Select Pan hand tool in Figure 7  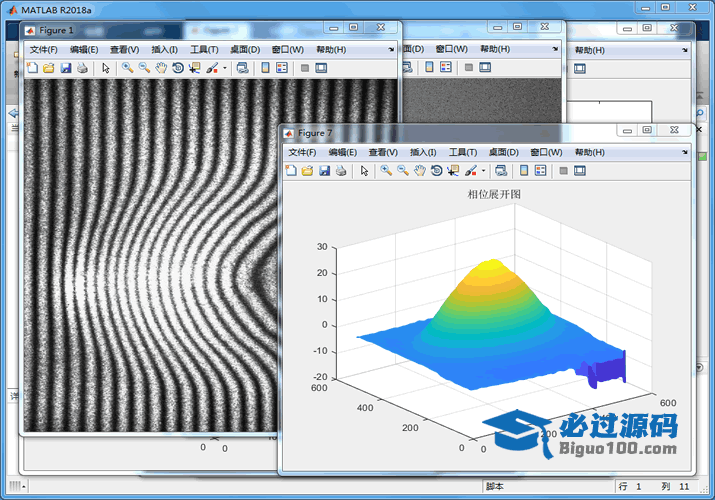click(x=420, y=171)
